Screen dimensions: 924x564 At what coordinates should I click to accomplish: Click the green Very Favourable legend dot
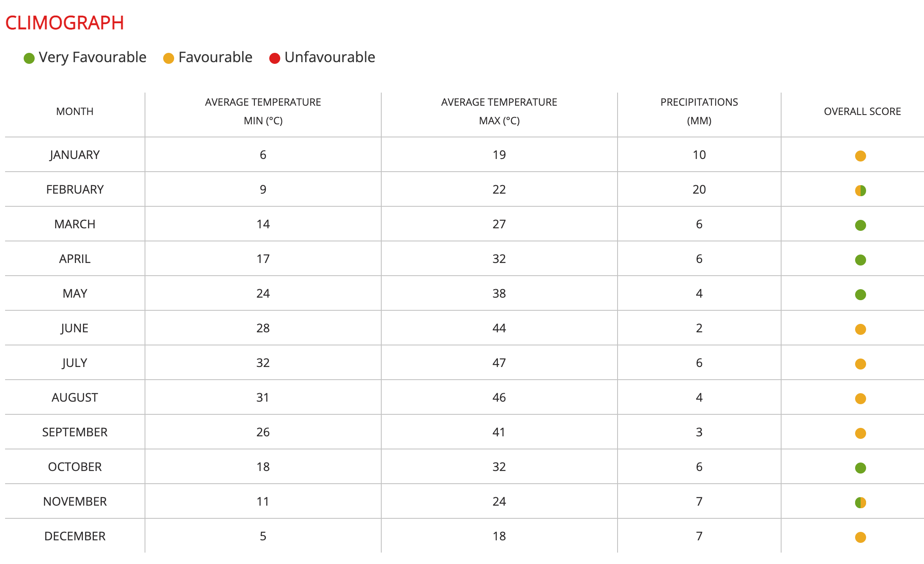pyautogui.click(x=29, y=58)
